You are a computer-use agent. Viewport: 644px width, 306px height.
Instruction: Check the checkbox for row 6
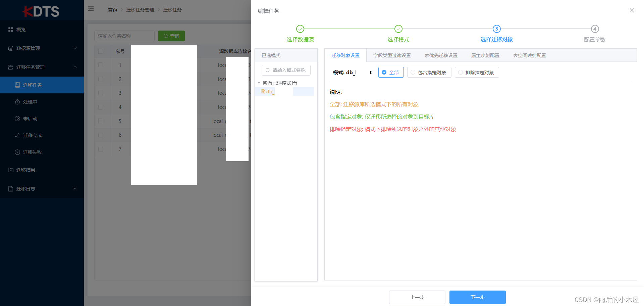(101, 135)
